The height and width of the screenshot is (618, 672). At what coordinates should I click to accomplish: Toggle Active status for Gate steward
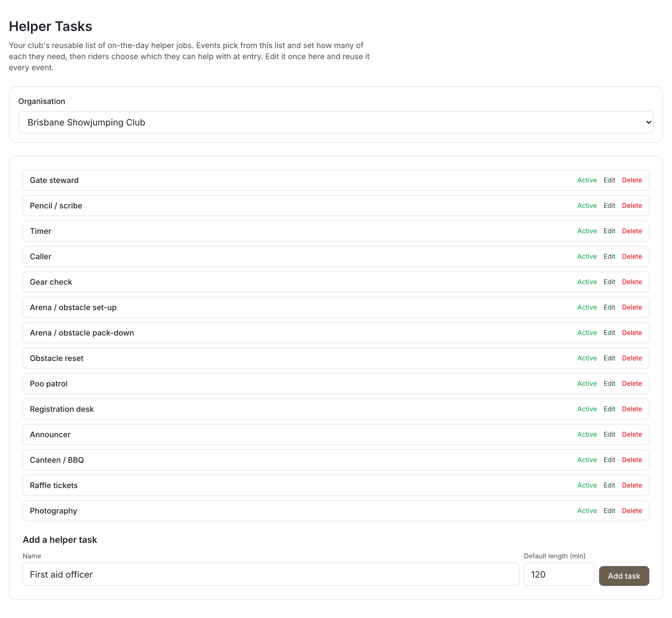pos(587,180)
